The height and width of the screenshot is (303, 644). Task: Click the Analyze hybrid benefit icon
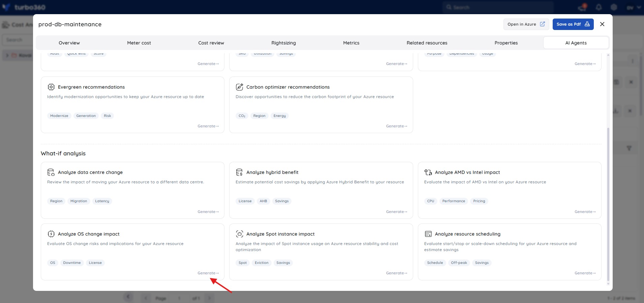(x=239, y=172)
